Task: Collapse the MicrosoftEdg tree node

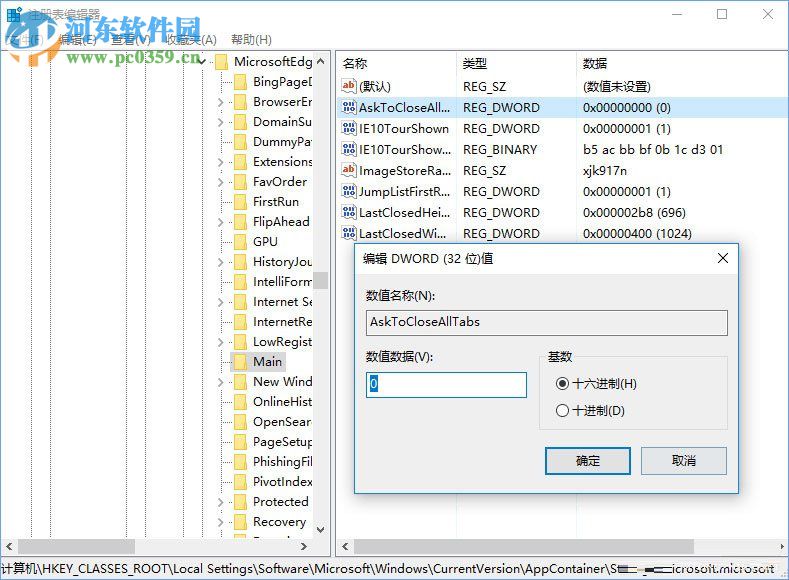Action: point(202,61)
